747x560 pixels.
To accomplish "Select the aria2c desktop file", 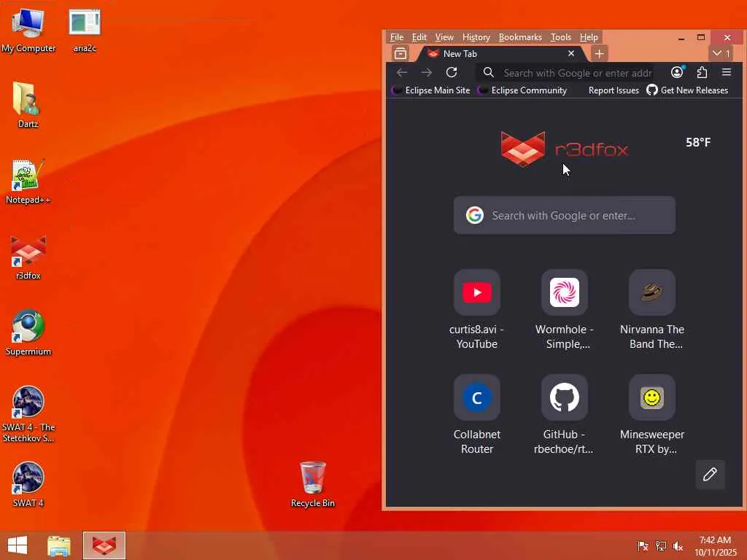I will tap(85, 29).
